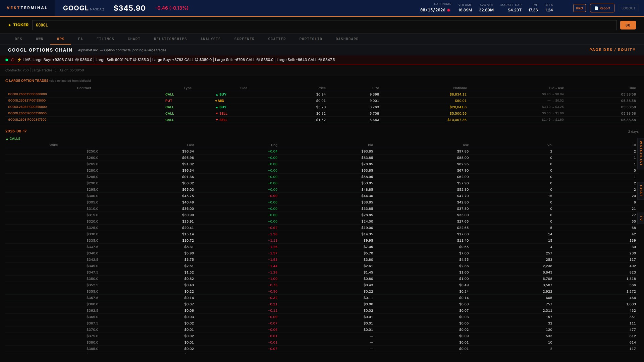Viewport: 644px width, 362px height.
Task: Click the LOGOUT link
Action: (x=628, y=8)
